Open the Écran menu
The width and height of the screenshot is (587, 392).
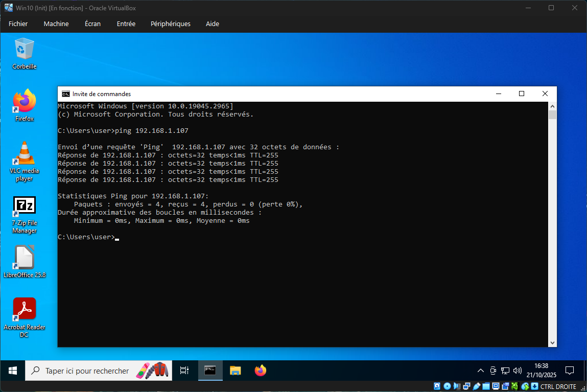[x=92, y=24]
